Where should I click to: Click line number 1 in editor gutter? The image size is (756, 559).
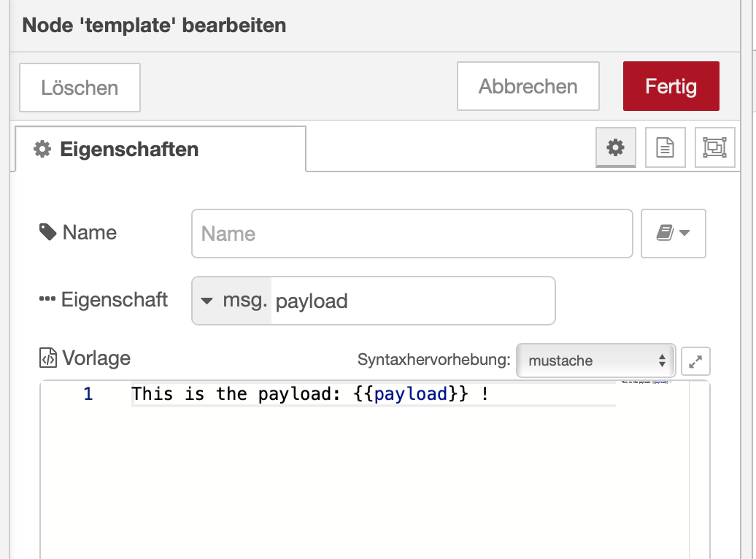point(88,395)
